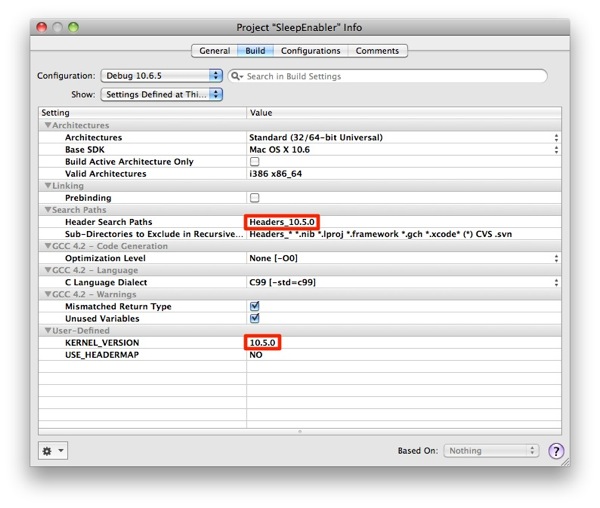The image size is (600, 508).
Task: Open the Architectures value popup stepper
Action: pyautogui.click(x=556, y=138)
